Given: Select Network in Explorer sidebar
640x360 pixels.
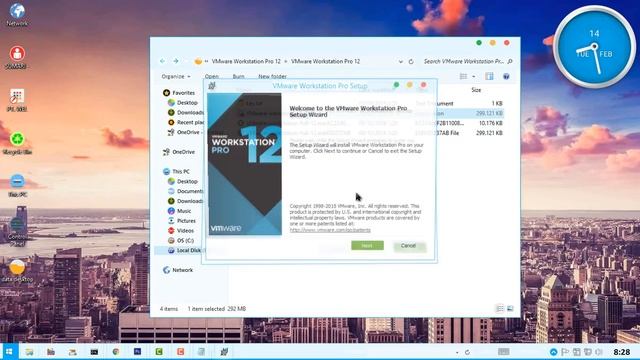Looking at the screenshot, I should coord(178,270).
